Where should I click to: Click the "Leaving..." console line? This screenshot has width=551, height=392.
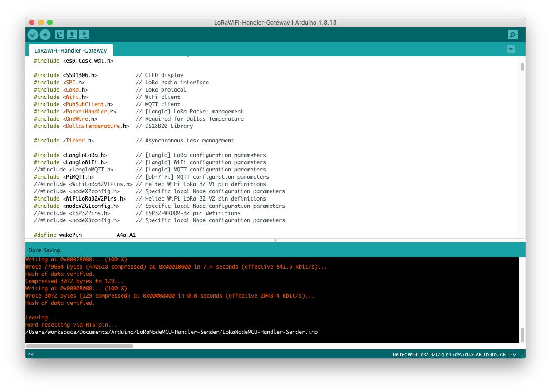tap(41, 318)
